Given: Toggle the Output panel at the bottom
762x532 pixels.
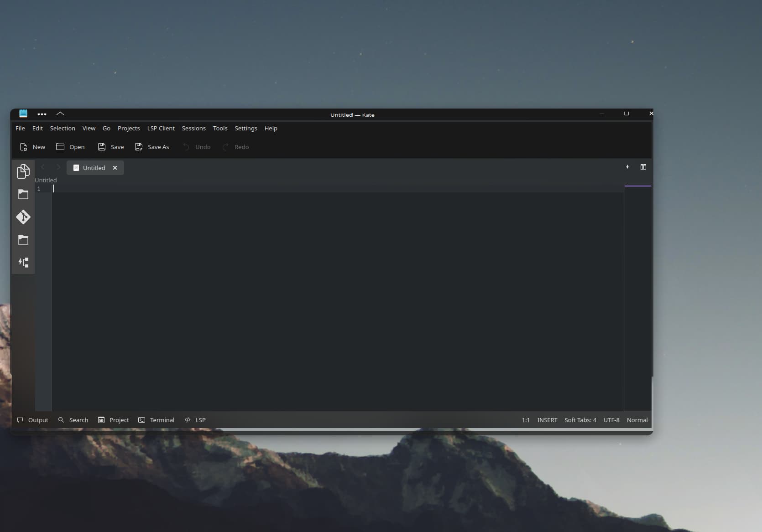Looking at the screenshot, I should [32, 420].
